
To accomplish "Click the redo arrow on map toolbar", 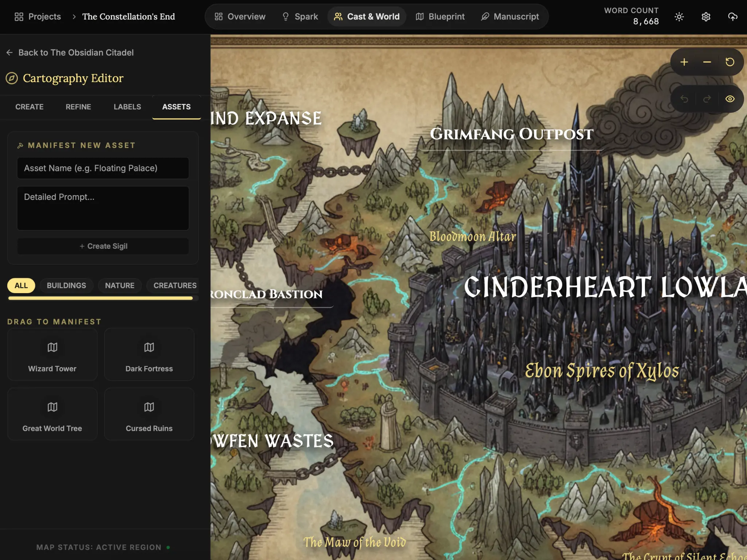I will point(707,99).
